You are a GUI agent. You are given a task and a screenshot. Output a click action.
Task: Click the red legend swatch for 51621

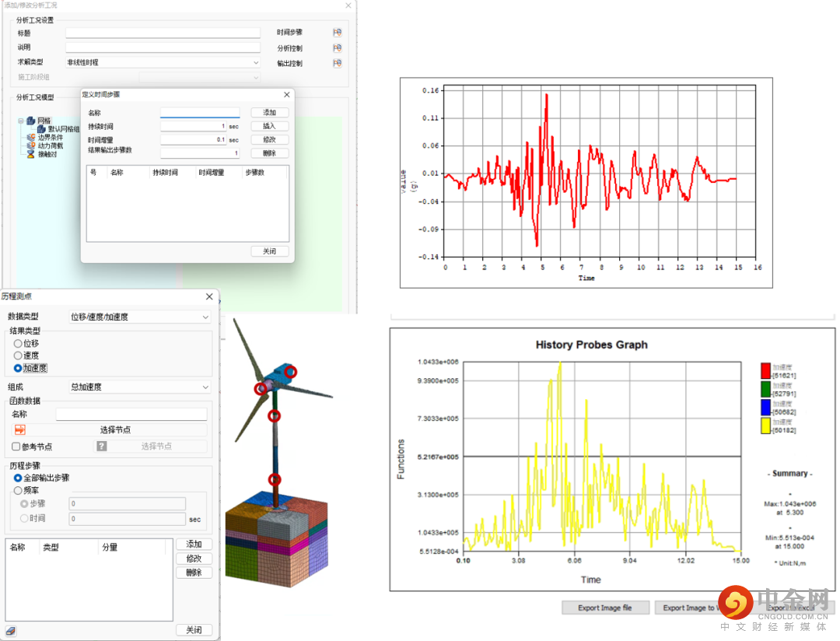pos(765,370)
